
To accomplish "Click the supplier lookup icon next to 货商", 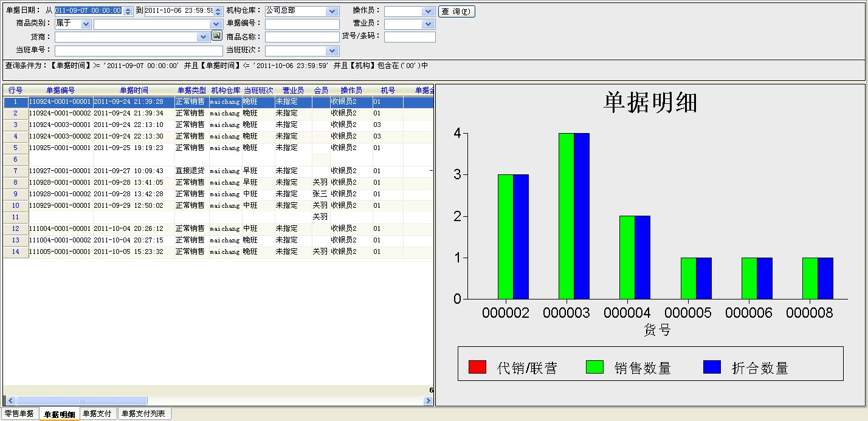I will click(216, 36).
